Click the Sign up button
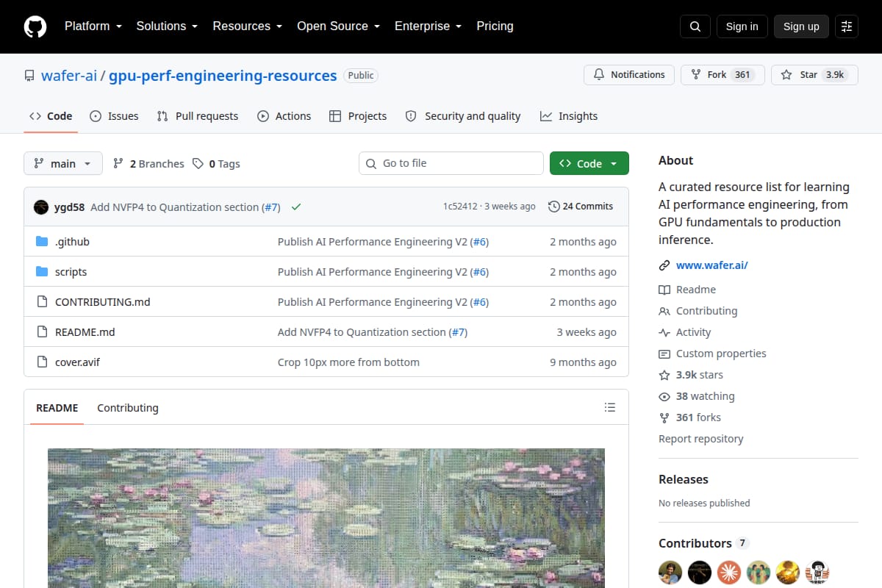Viewport: 882px width, 588px height. (x=801, y=26)
